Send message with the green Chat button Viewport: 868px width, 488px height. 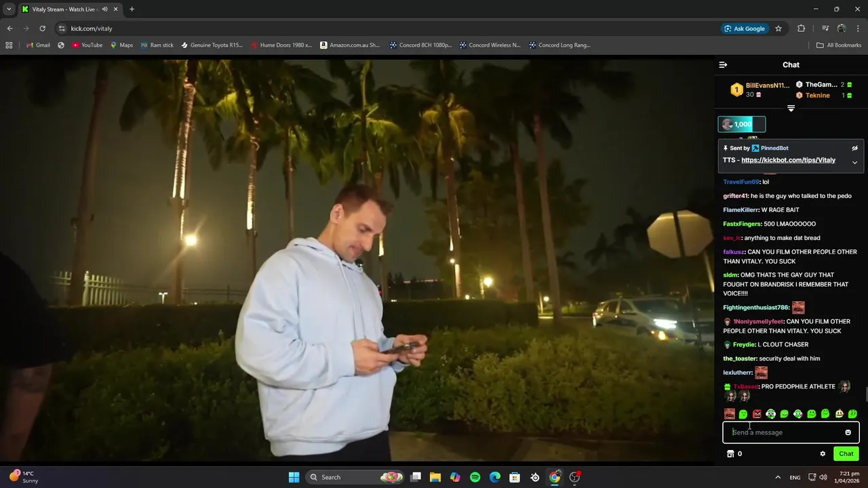pos(846,454)
